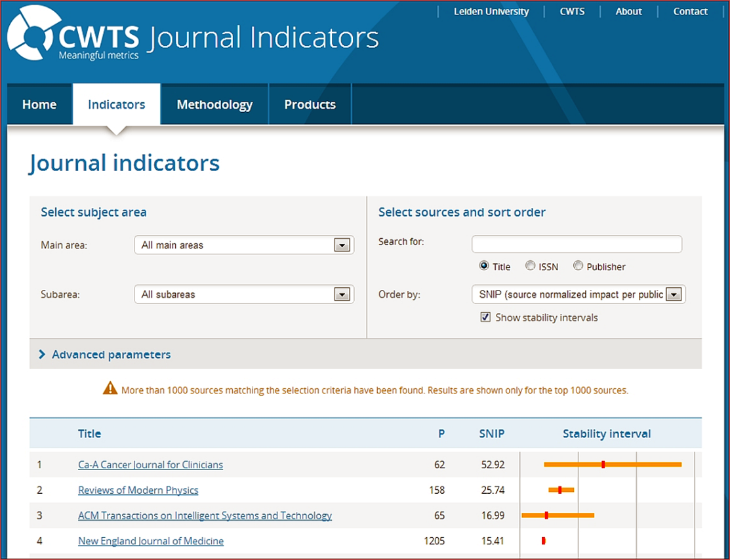Click stability interval bar for Ca-A Cancer Journal
Screen dimensions: 730x560
(x=613, y=464)
